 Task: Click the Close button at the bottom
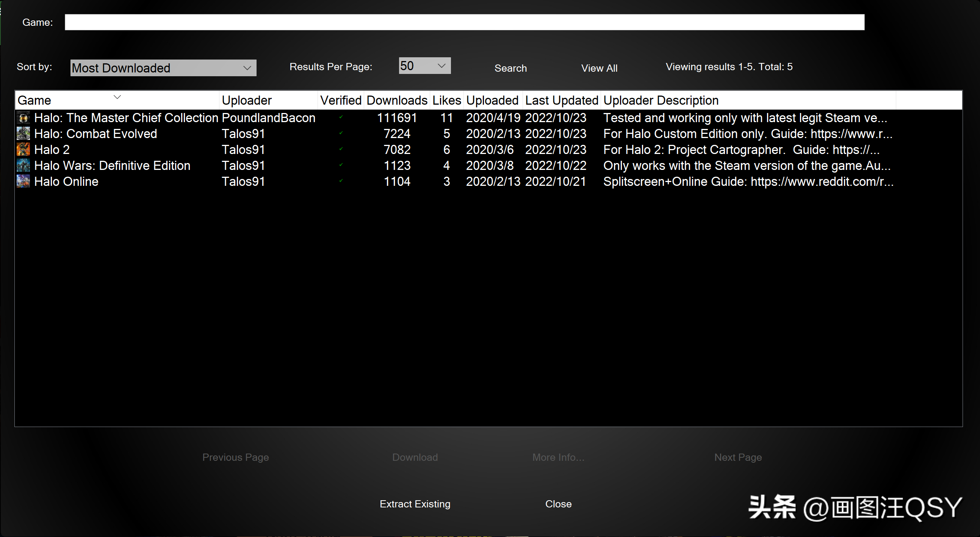[558, 504]
